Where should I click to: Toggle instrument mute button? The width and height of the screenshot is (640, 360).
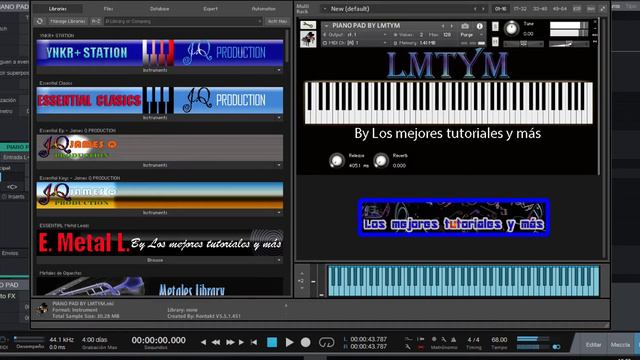point(495,42)
